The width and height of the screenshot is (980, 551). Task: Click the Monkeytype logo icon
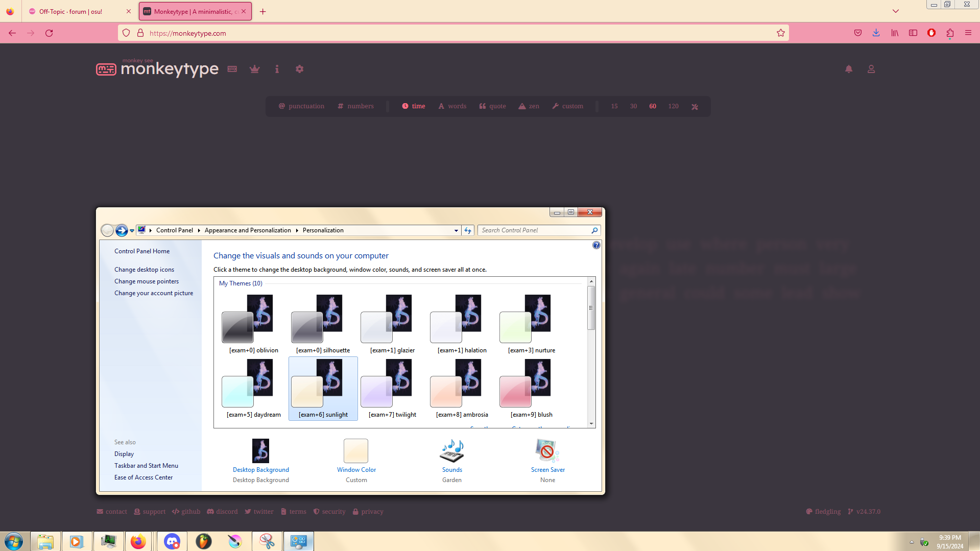[106, 69]
